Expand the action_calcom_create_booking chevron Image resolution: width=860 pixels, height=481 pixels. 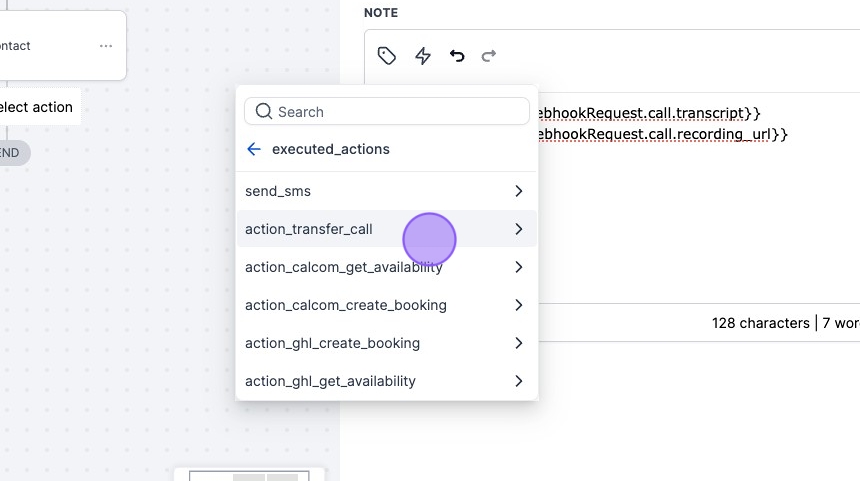click(x=518, y=305)
